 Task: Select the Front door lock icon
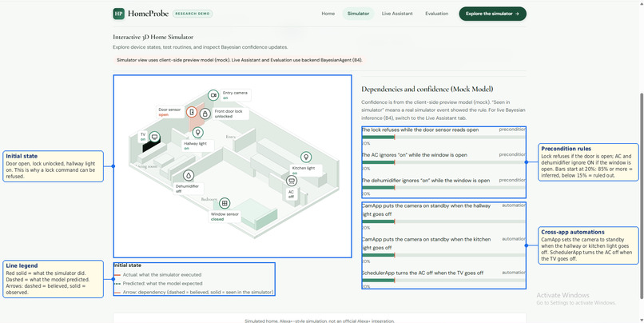click(x=205, y=114)
